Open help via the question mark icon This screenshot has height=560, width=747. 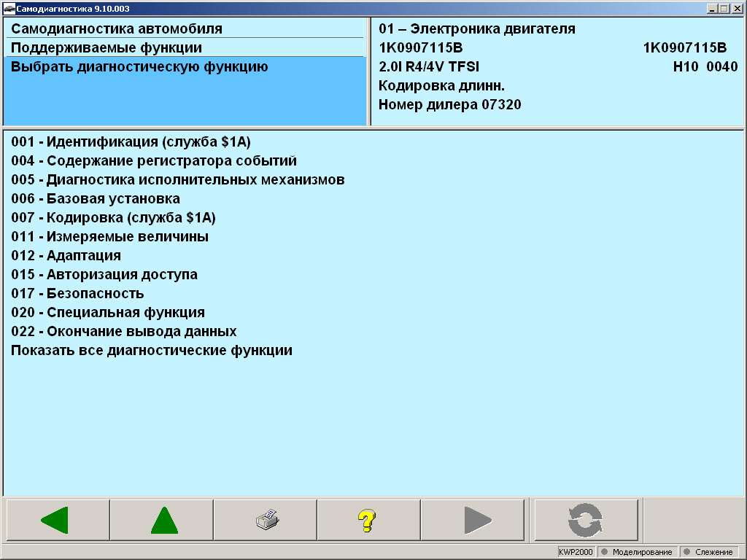click(368, 518)
